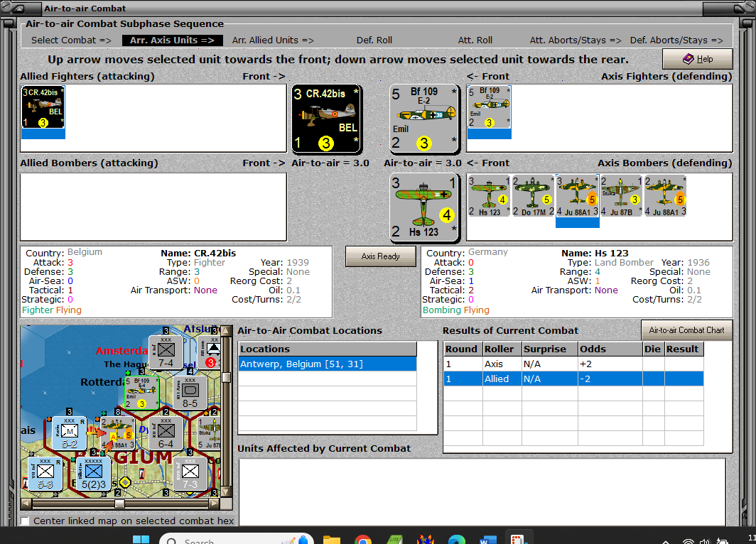756x544 pixels.
Task: Click the 7-3 infantry counter on map
Action: click(190, 474)
